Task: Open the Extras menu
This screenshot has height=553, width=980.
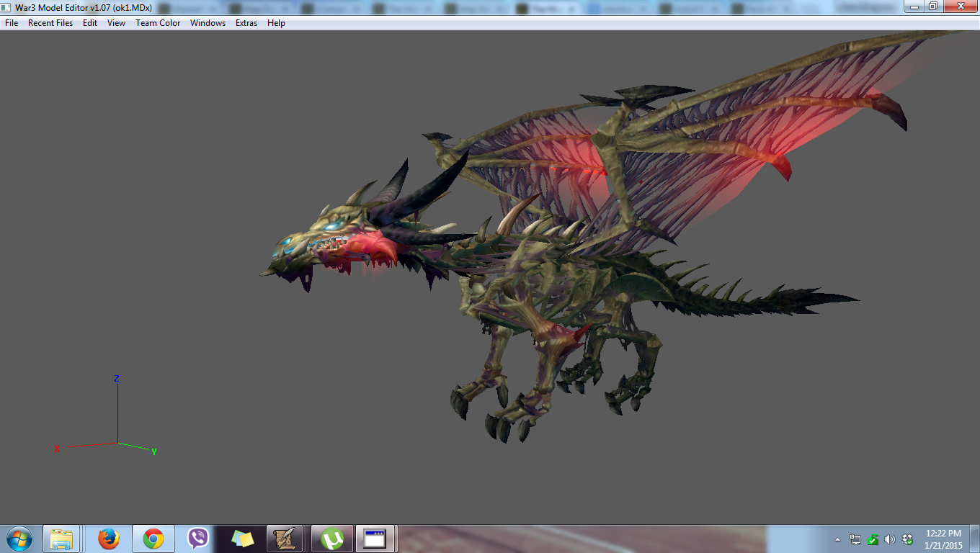Action: (x=246, y=23)
